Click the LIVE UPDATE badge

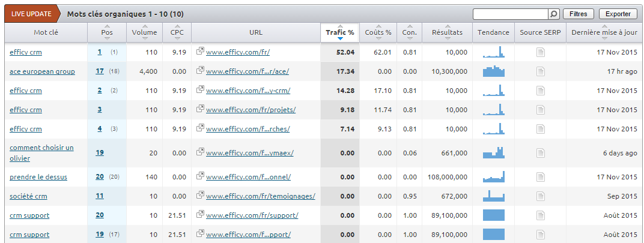click(32, 14)
